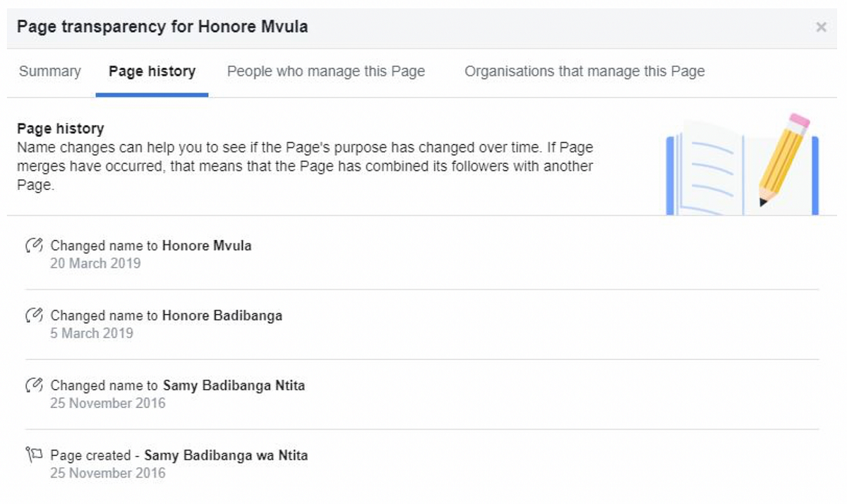This screenshot has height=504, width=847.
Task: Click the Page history bold heading
Action: point(60,128)
